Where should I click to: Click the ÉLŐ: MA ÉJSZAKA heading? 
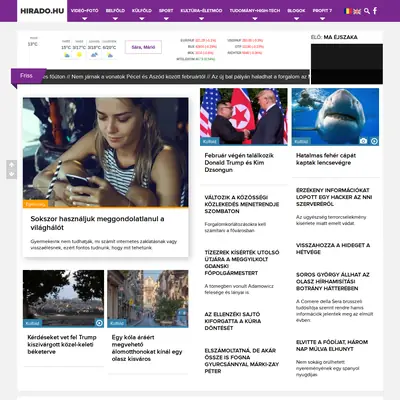click(334, 37)
